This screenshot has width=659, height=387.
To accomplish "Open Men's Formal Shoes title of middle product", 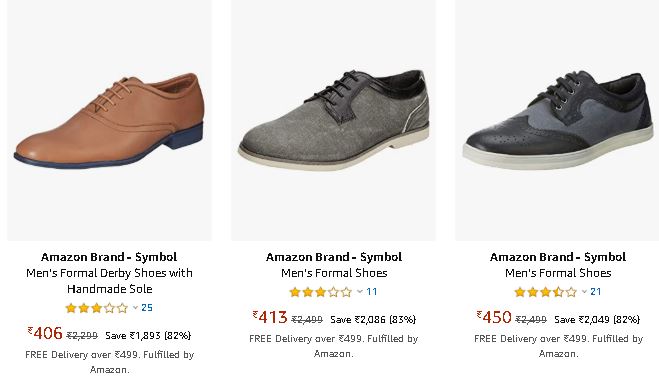I will [334, 273].
